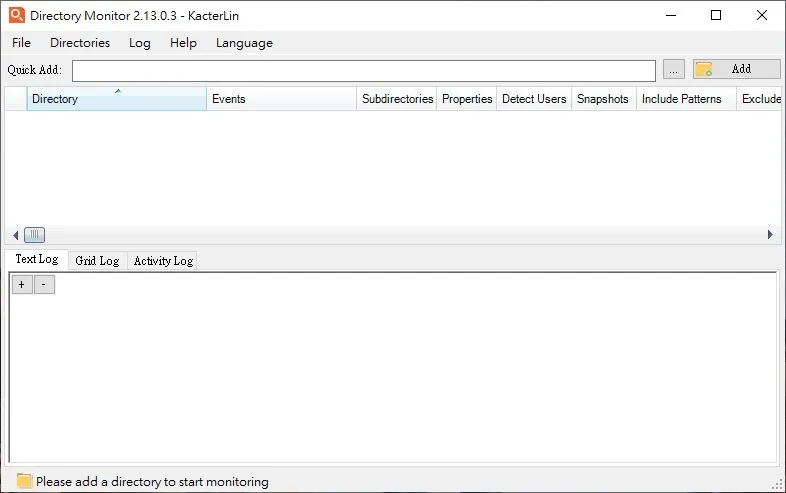Click the folder icon in the status bar
Screen dimensions: 786x493
click(x=24, y=480)
